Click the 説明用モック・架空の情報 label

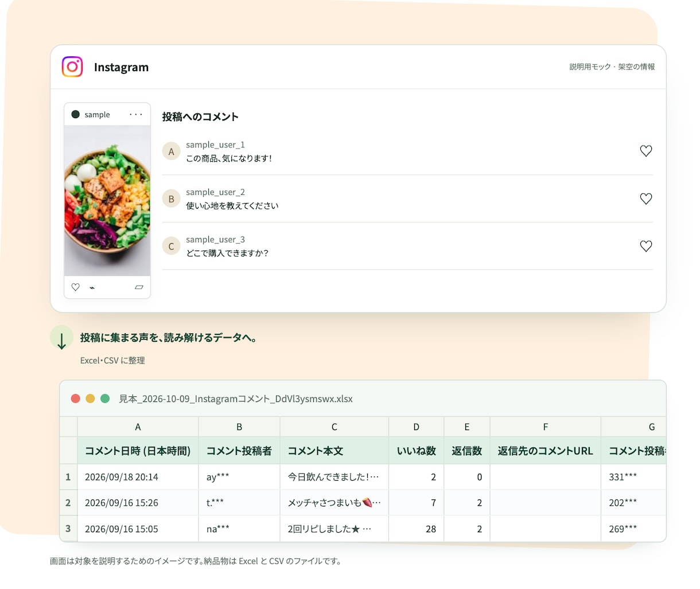coord(612,67)
